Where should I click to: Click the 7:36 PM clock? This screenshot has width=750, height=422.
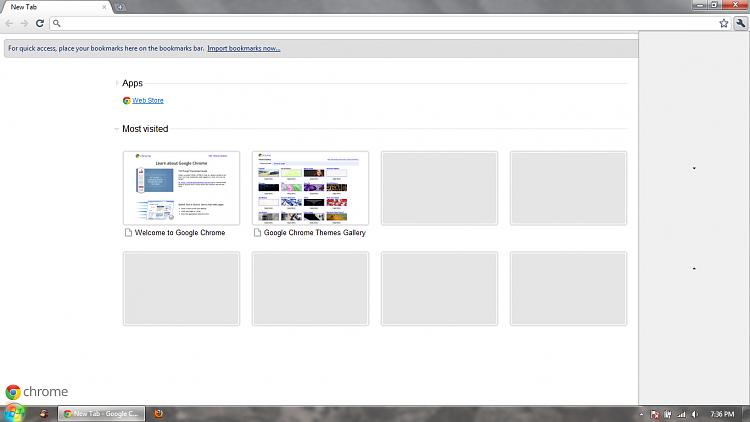722,414
